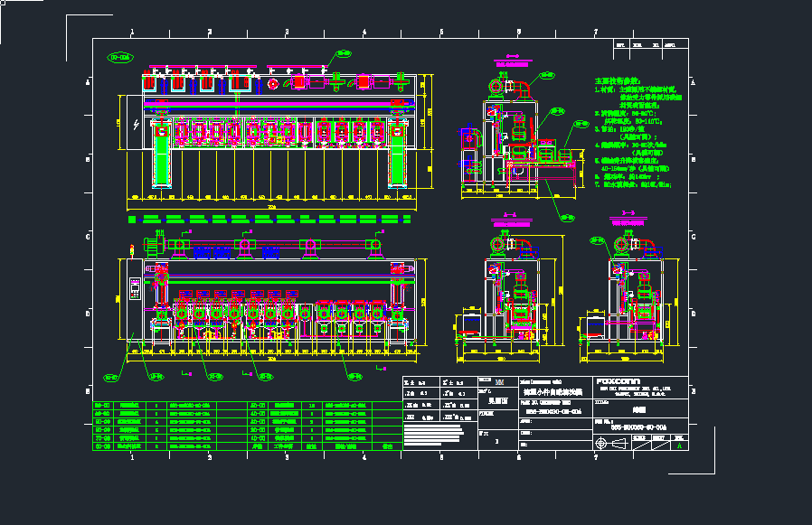Viewport: 812px width, 525px height.
Task: Select the oval balloon label at top-left of sheet
Action: click(x=119, y=58)
